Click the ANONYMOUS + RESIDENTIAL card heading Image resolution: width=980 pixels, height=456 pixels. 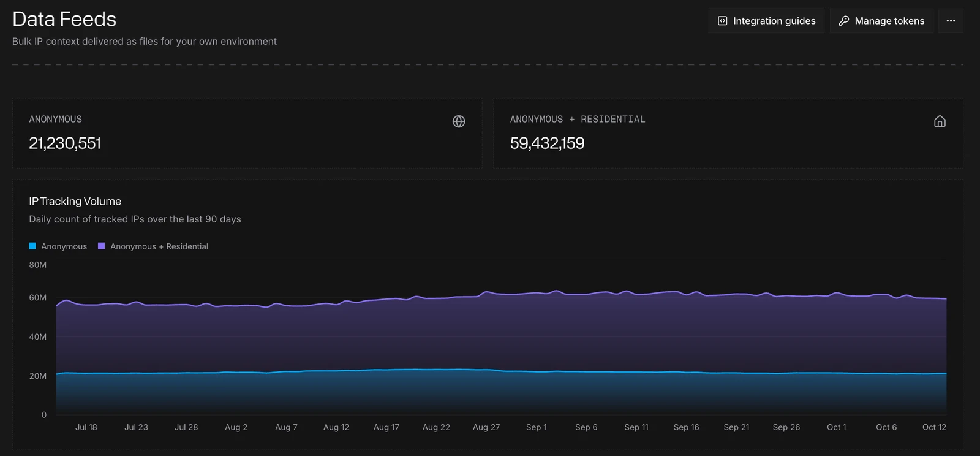[x=578, y=119]
